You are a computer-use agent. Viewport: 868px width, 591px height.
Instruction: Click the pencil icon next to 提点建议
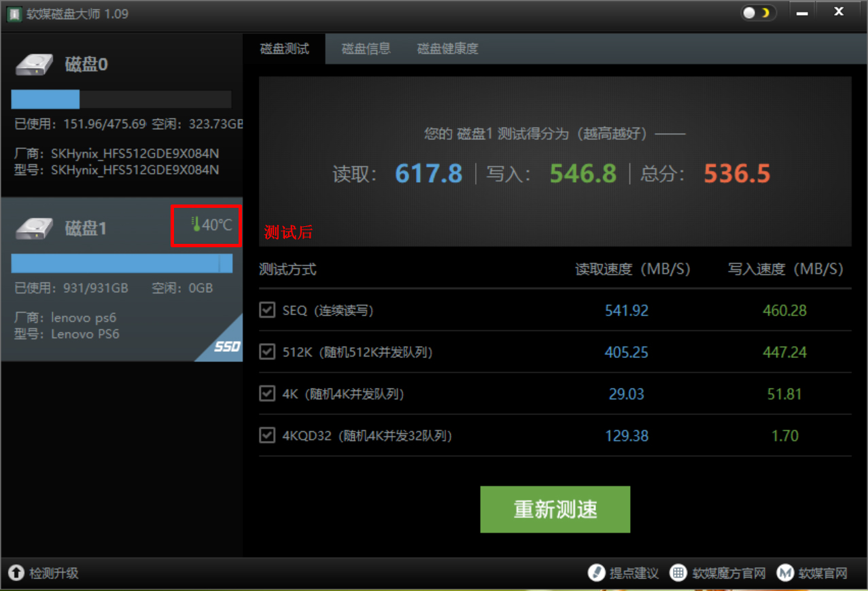(597, 573)
